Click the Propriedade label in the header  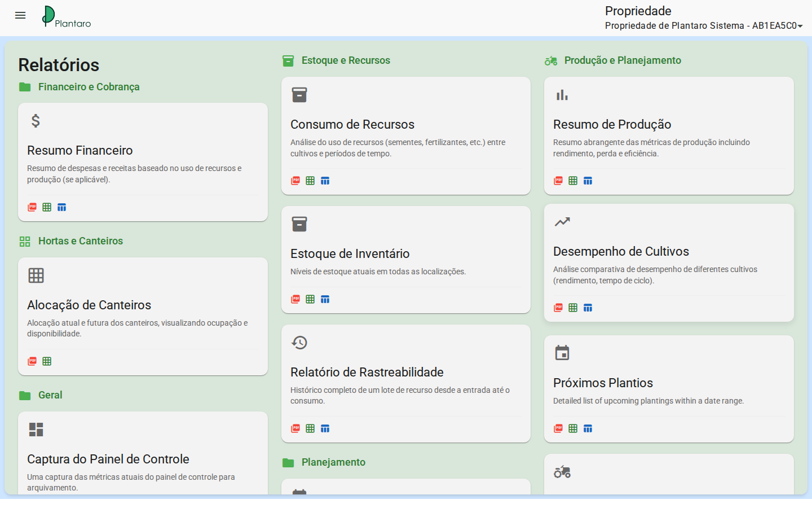pyautogui.click(x=638, y=11)
